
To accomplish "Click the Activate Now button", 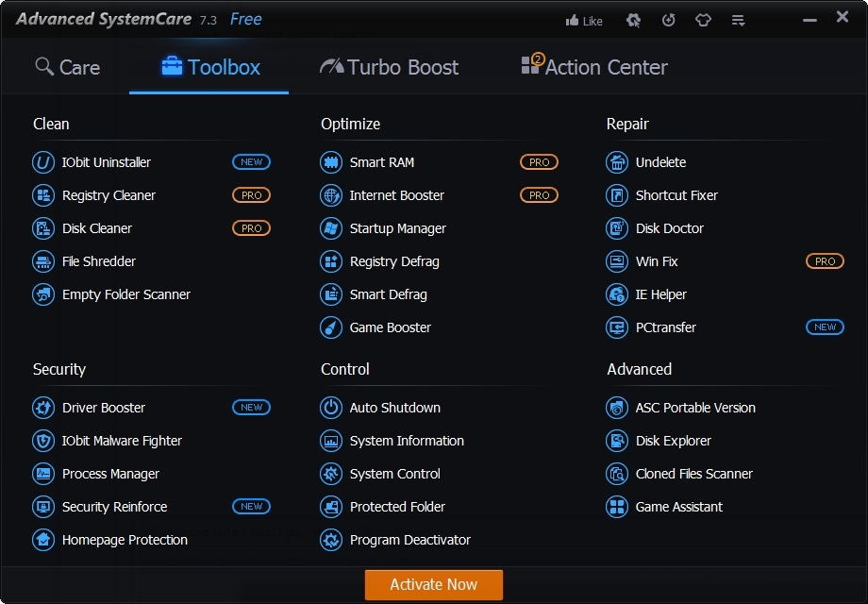I will click(433, 584).
